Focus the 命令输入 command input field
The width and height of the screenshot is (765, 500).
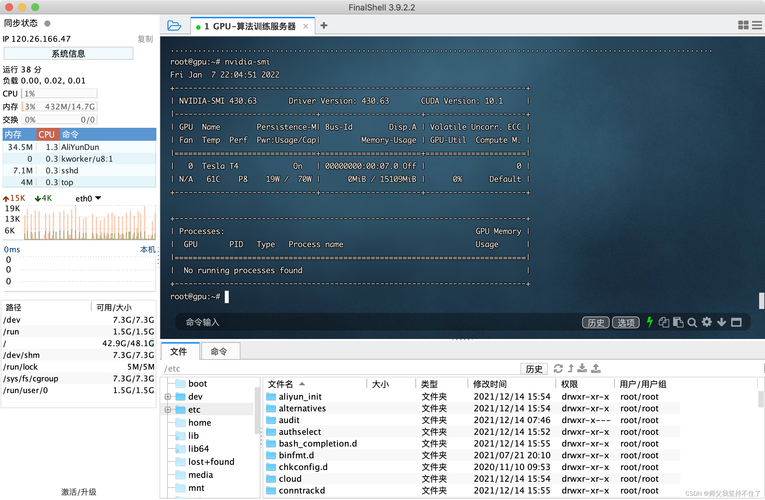(x=376, y=322)
